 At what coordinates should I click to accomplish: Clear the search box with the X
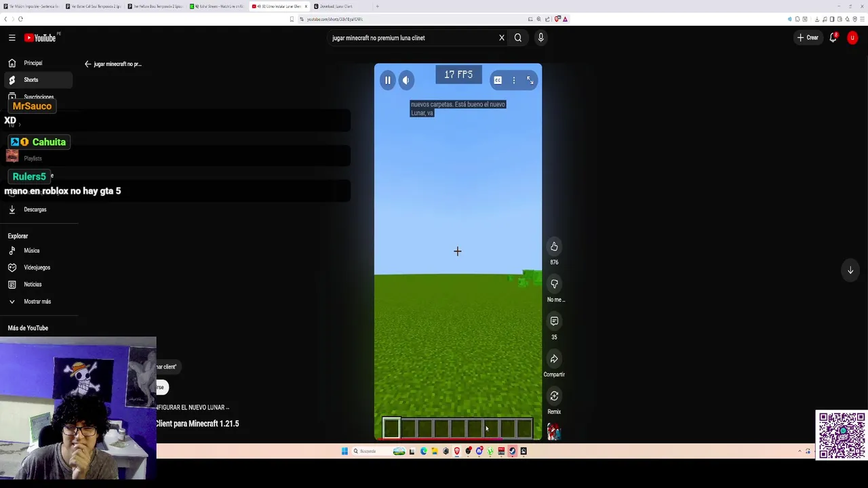(502, 38)
